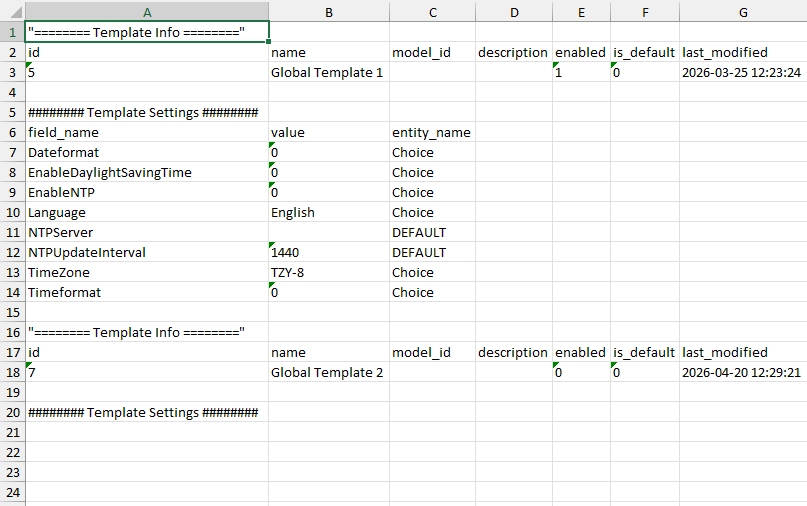Select the 'TZY-8' value cell
This screenshot has height=506, width=807.
pyautogui.click(x=329, y=273)
